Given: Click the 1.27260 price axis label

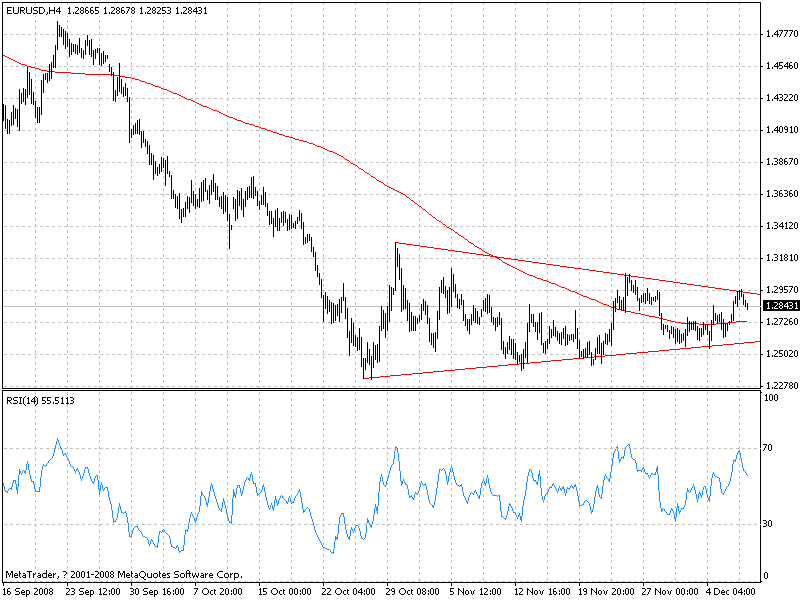Looking at the screenshot, I should [x=782, y=321].
